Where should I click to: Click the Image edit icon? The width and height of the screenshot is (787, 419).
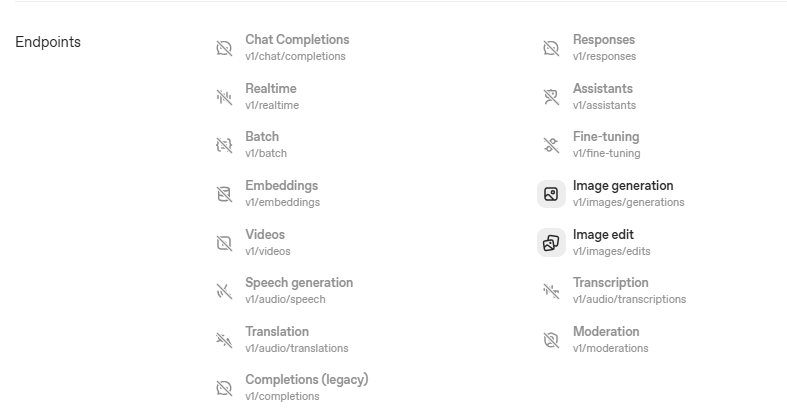click(551, 243)
